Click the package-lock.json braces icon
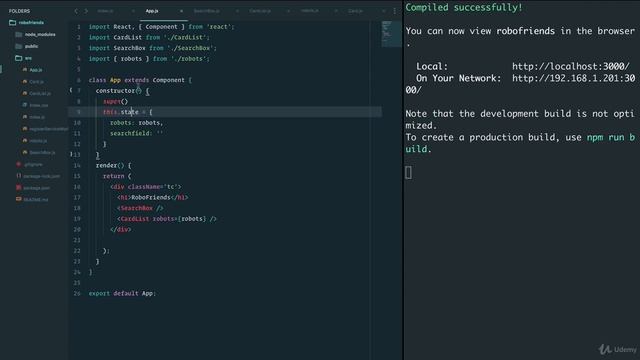 (19, 176)
